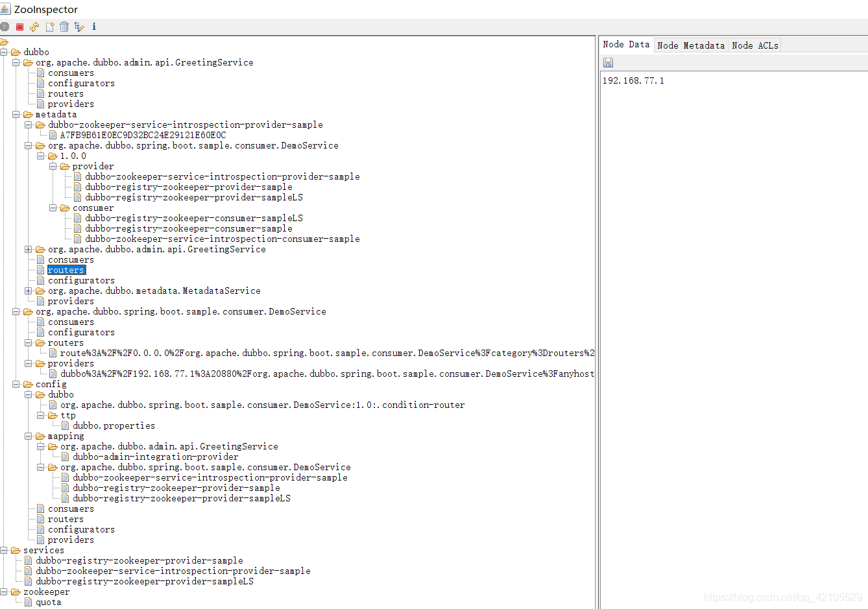The width and height of the screenshot is (868, 609).
Task: Click the file icon beside dubbo-registry-zookeeper-consumer-sampleLS
Action: click(78, 218)
